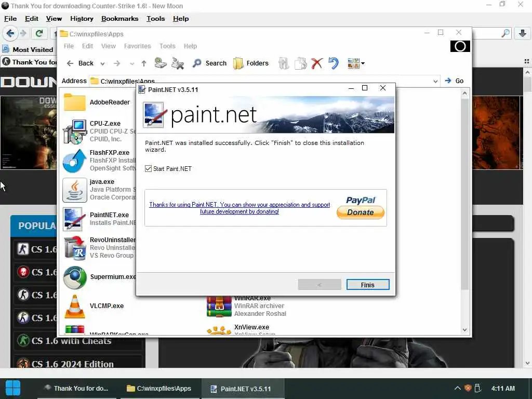Screen dimensions: 532x399
Task: Open the Explorer Back history dropdown arrow
Action: tap(102, 63)
